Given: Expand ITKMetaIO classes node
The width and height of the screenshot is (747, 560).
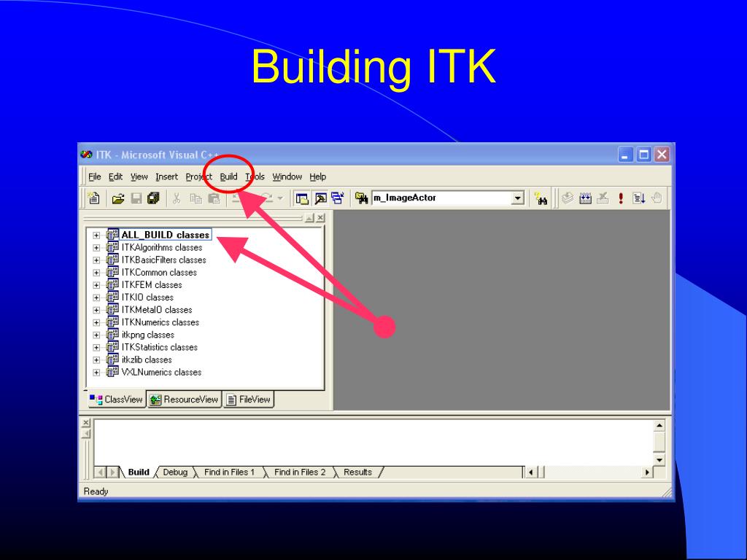Looking at the screenshot, I should click(x=96, y=310).
